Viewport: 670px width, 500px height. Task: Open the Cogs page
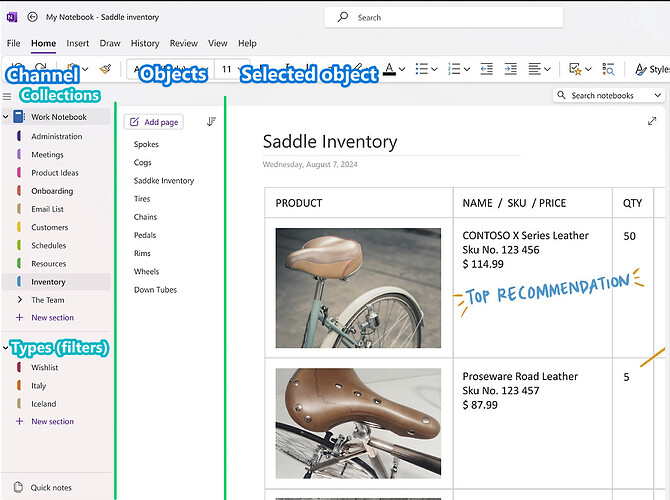142,162
